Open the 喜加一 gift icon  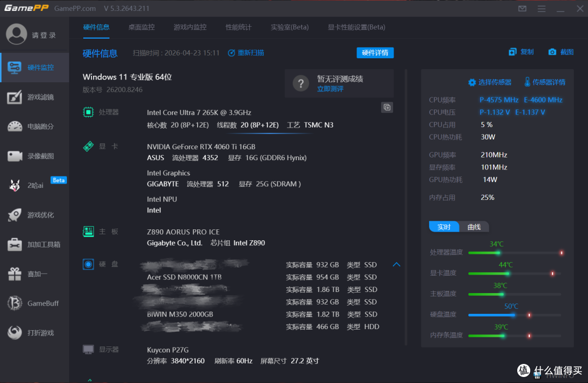15,274
